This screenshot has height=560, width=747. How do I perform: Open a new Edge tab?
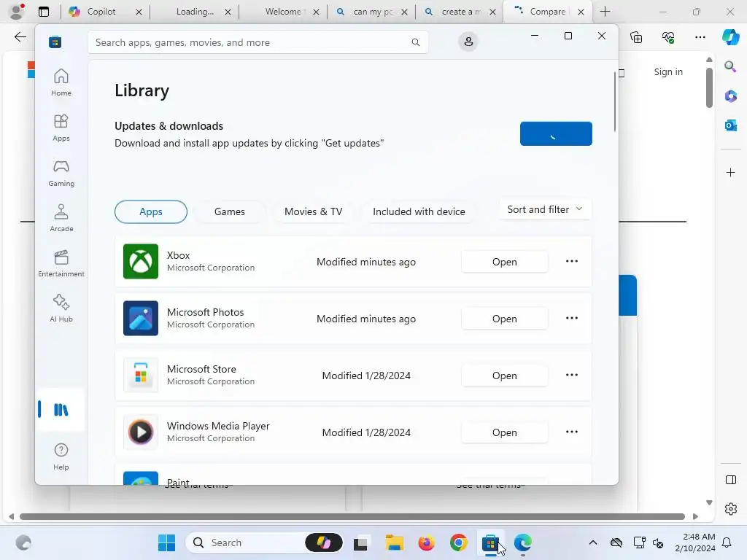pos(605,12)
